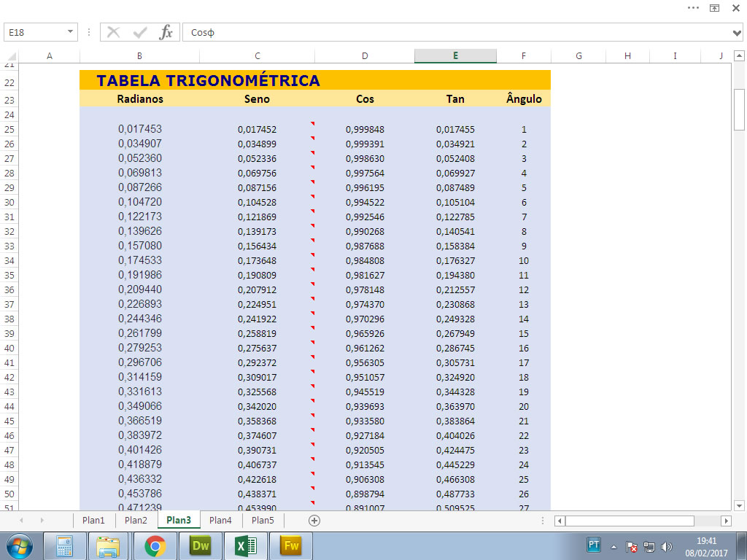Open the Name Box dropdown arrow

pyautogui.click(x=70, y=32)
